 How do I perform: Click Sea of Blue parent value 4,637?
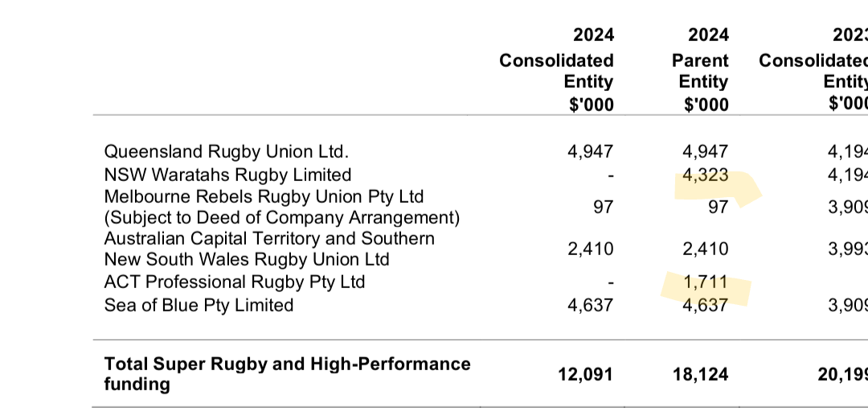(706, 305)
